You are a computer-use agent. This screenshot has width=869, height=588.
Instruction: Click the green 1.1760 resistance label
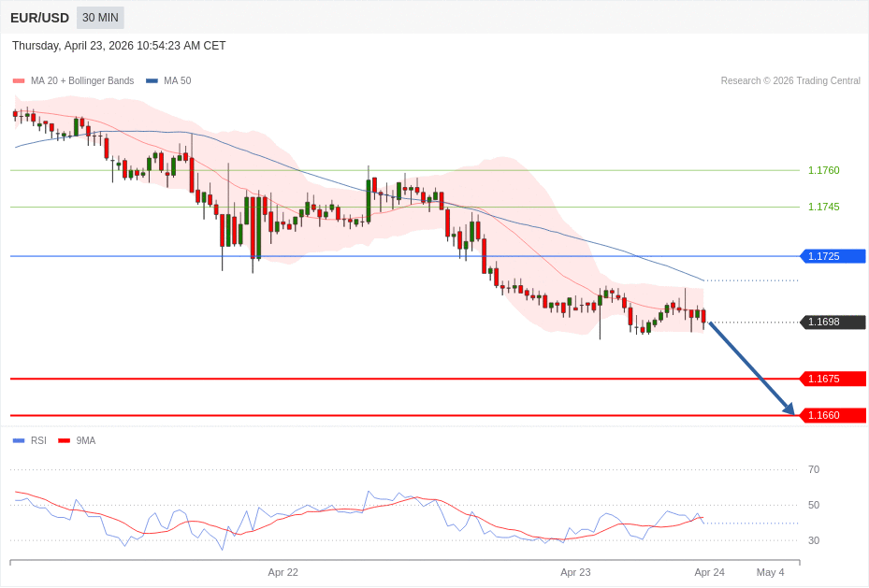click(x=823, y=170)
